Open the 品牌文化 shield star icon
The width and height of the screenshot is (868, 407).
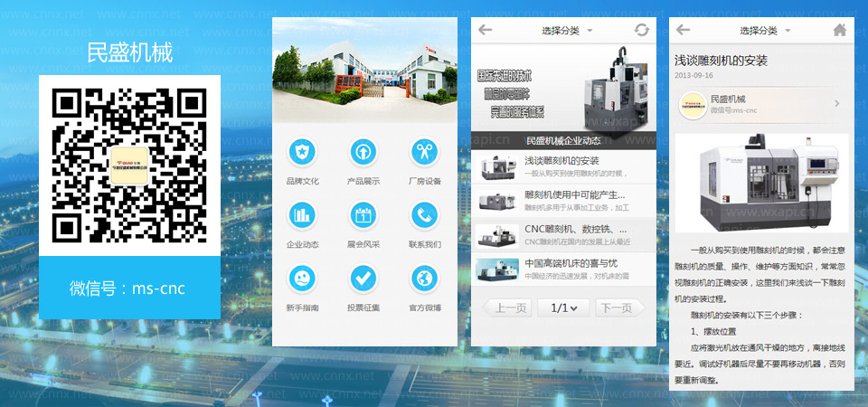(x=302, y=152)
